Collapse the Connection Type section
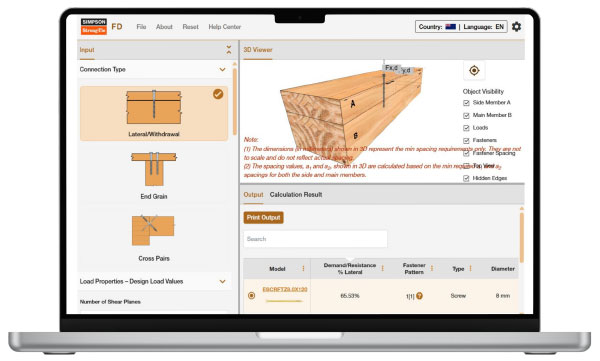Image resolution: width=600 pixels, height=361 pixels. tap(222, 69)
